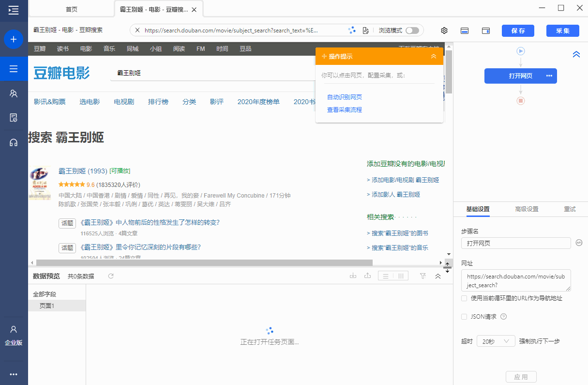Switch data preview to column view
This screenshot has height=385, width=588.
[401, 276]
